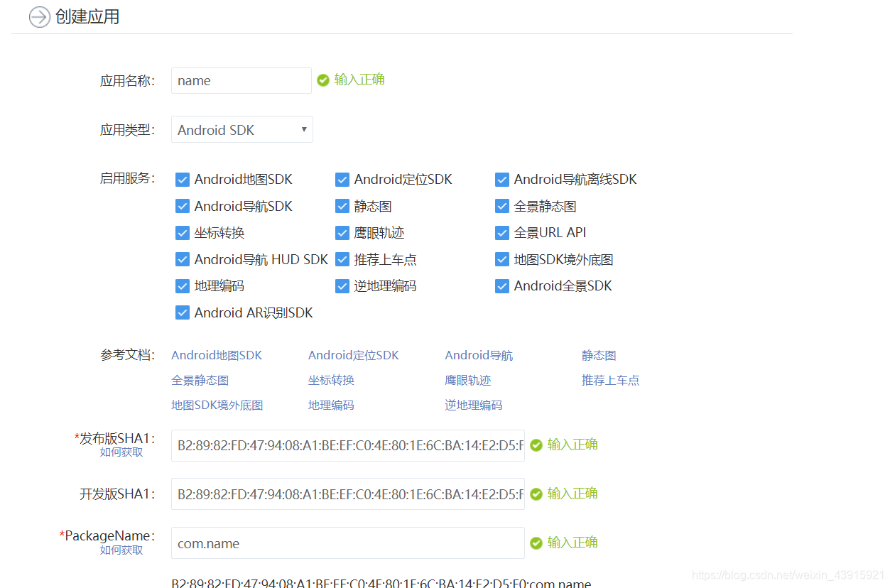Viewport: 890px width, 588px height.
Task: Disable the 地理编码 checkbox
Action: 183,286
